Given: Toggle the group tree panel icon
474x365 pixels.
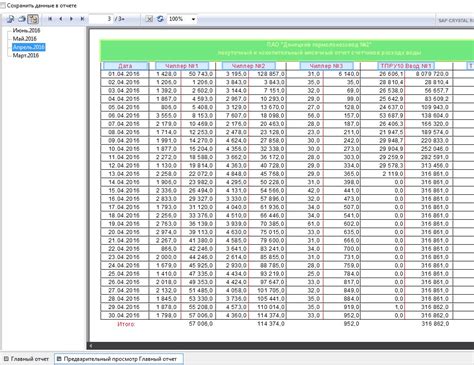Looking at the screenshot, I should coord(33,19).
